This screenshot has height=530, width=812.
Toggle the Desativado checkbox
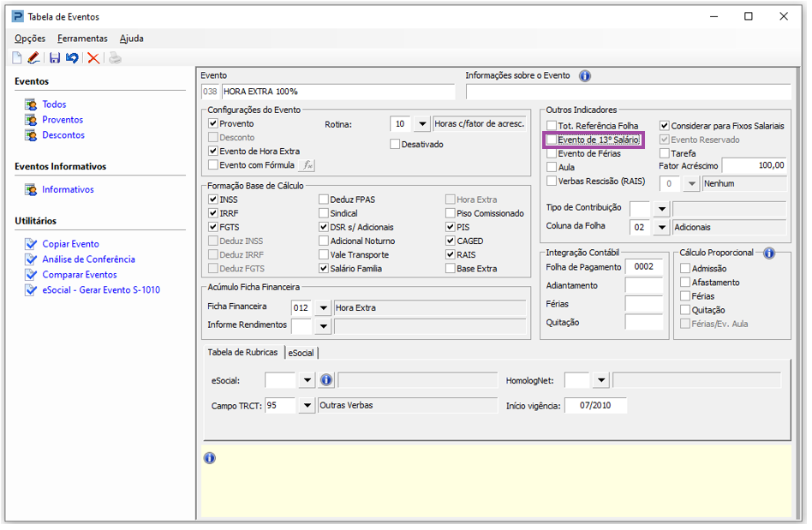pos(395,145)
